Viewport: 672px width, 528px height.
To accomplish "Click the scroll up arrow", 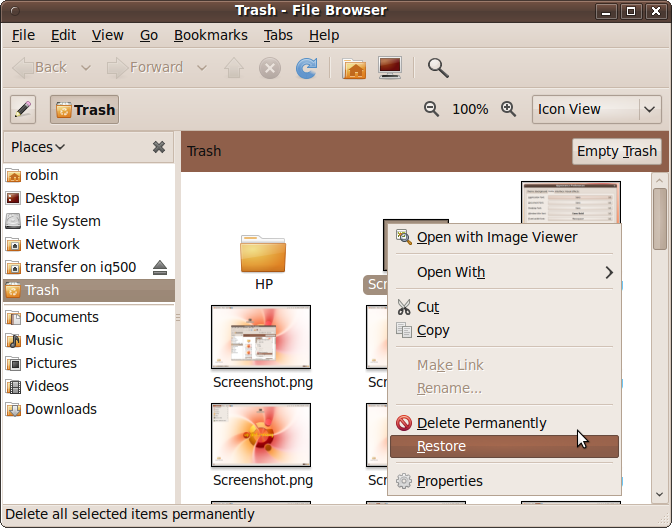I will (x=660, y=180).
